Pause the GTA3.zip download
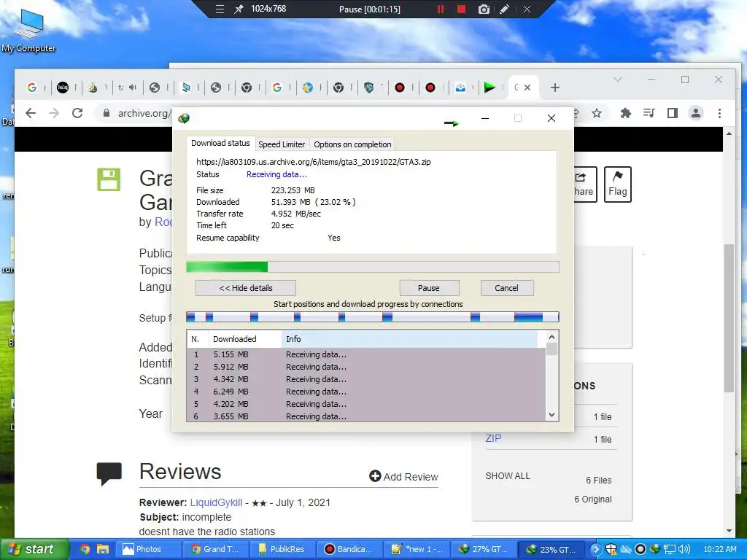 tap(429, 288)
